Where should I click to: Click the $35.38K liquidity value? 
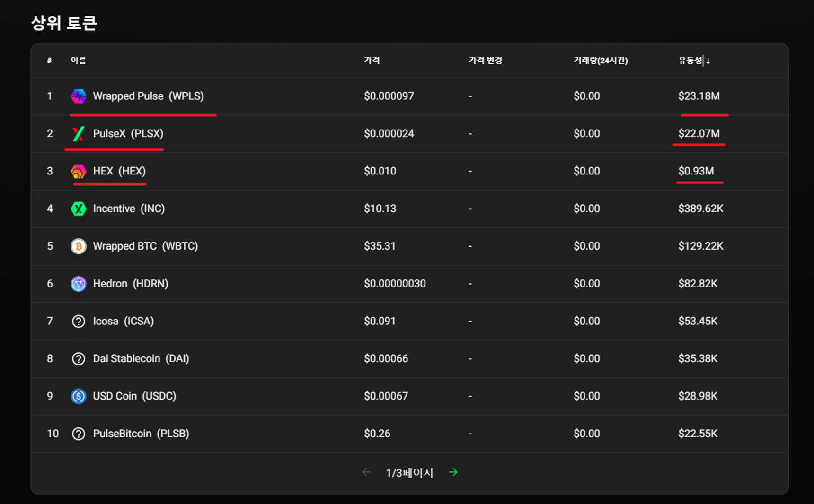[698, 359]
